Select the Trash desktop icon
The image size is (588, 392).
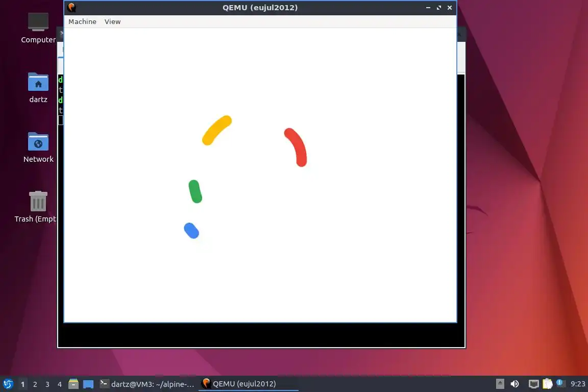click(x=36, y=207)
